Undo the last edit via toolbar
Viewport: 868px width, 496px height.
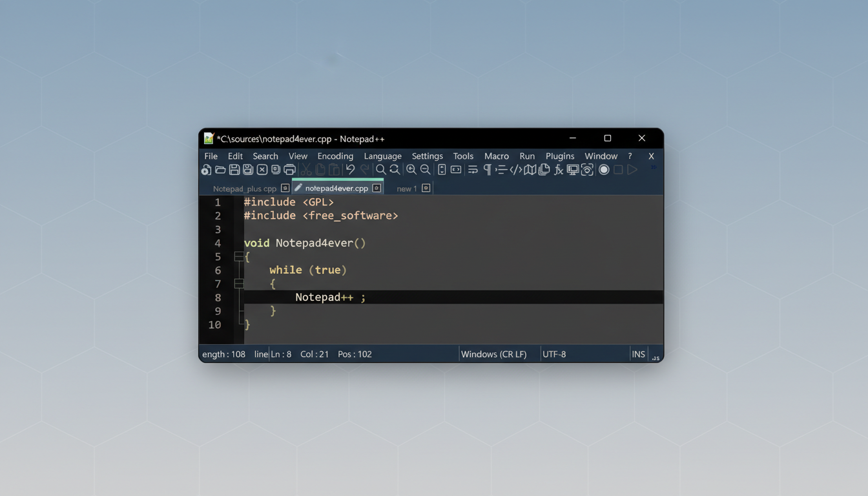349,169
